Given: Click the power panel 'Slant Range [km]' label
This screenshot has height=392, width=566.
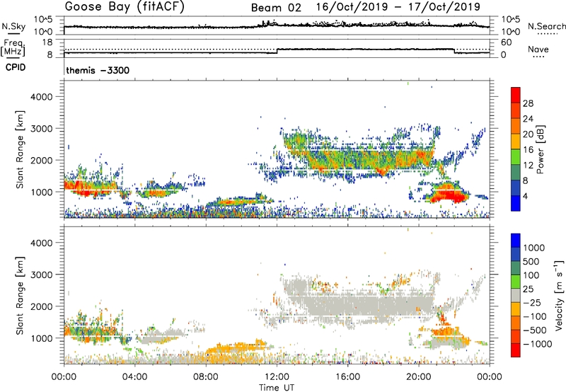Looking at the screenshot, I should tap(20, 149).
